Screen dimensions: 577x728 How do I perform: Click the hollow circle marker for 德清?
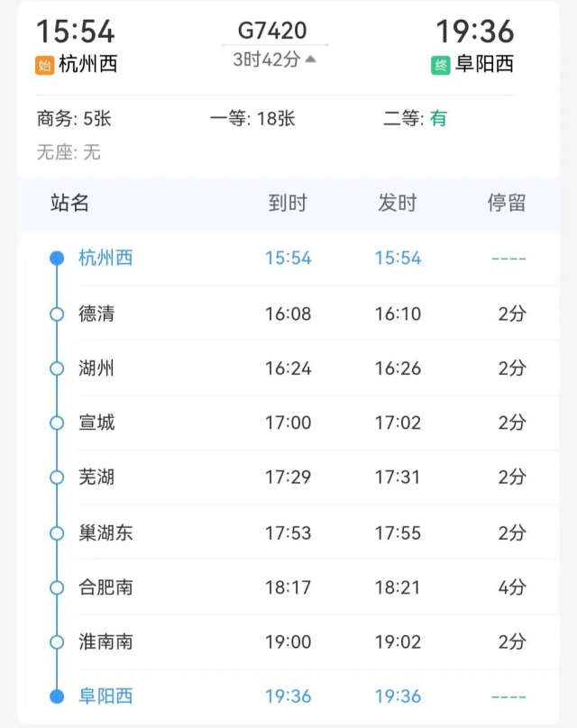(57, 314)
